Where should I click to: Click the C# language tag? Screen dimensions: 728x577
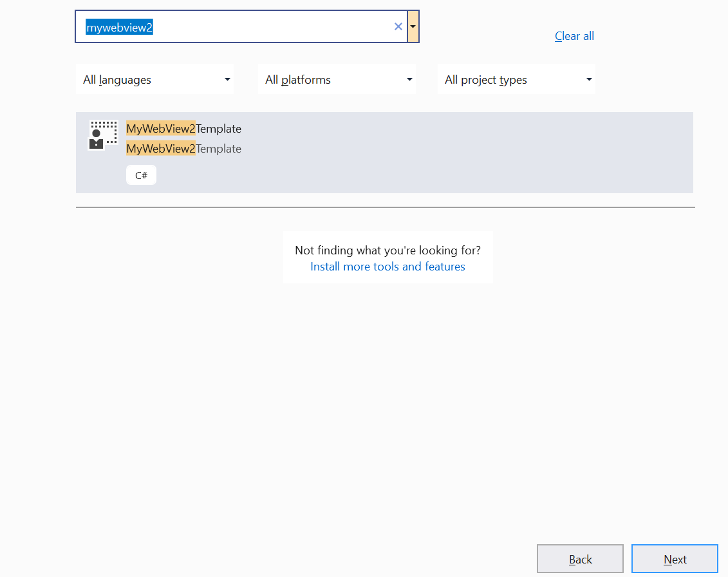(141, 175)
